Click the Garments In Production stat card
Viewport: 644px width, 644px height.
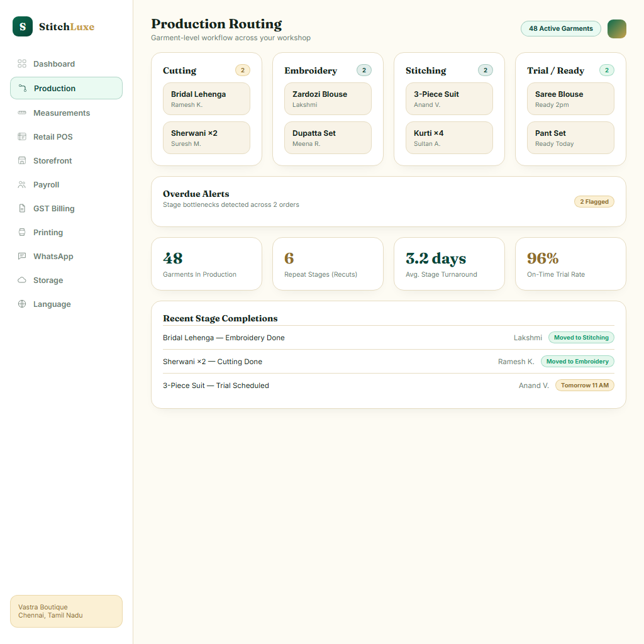(206, 264)
